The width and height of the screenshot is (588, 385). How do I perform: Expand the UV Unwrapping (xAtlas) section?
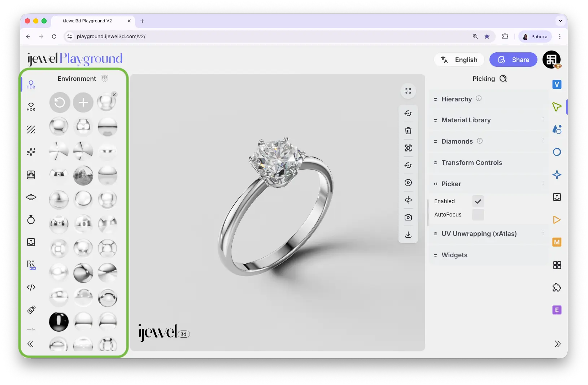489,234
